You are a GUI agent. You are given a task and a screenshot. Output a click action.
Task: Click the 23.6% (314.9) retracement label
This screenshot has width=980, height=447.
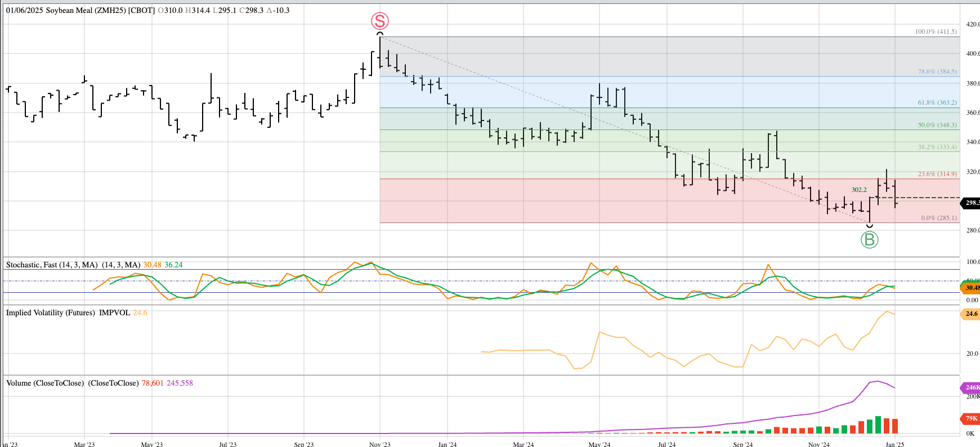click(937, 174)
